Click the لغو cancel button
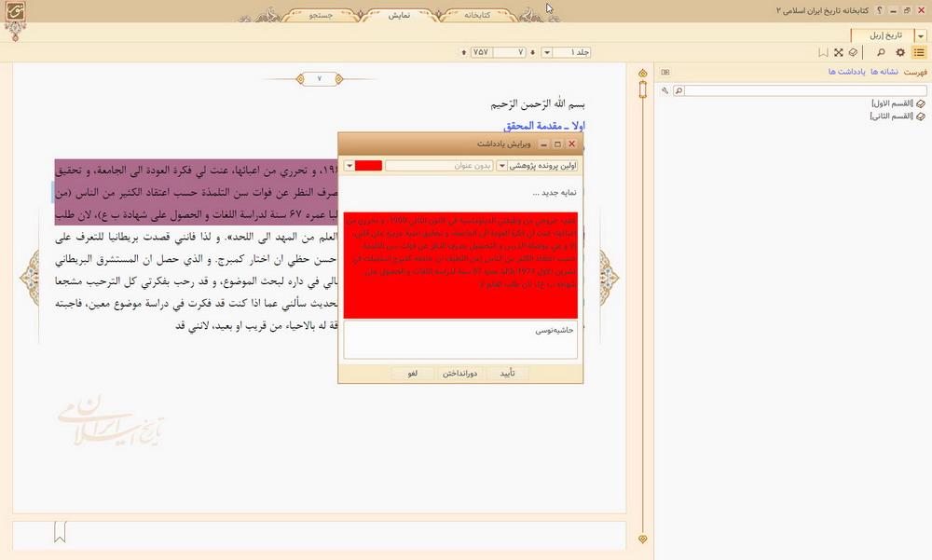Screen dimensions: 932x560 tap(413, 374)
